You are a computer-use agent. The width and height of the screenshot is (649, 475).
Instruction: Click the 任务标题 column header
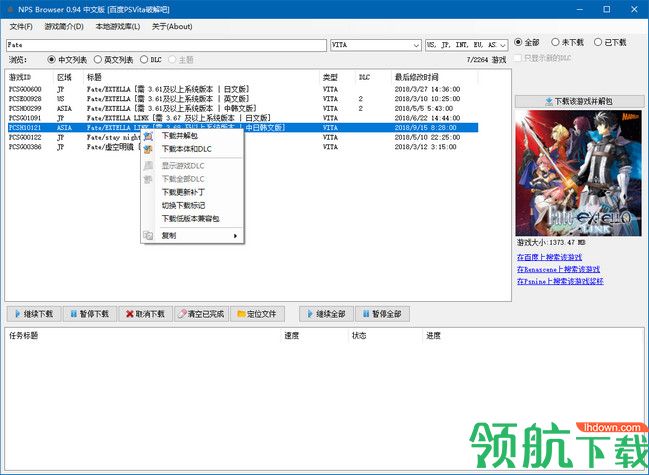click(143, 336)
